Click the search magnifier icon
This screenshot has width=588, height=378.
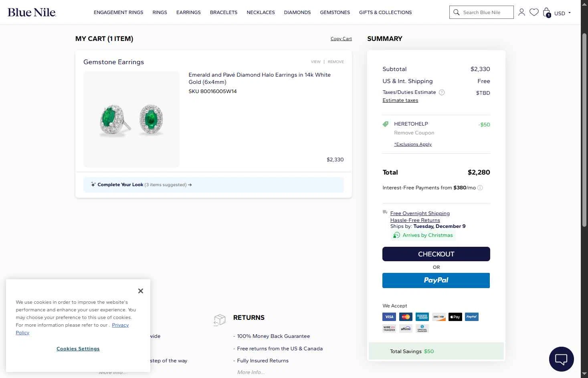[x=457, y=12]
